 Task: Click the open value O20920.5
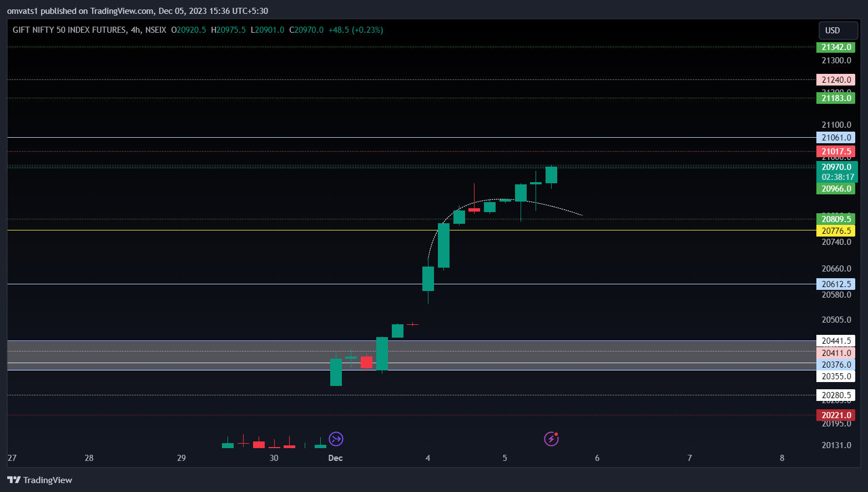click(189, 30)
